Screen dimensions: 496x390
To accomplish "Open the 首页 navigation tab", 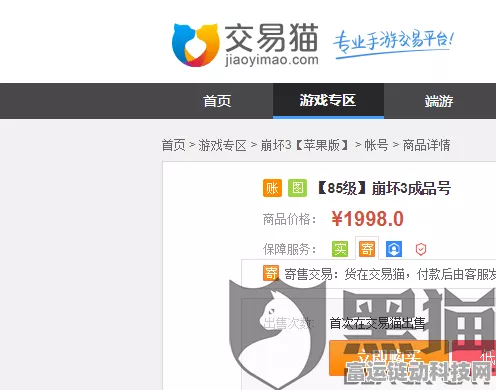I will coord(217,101).
